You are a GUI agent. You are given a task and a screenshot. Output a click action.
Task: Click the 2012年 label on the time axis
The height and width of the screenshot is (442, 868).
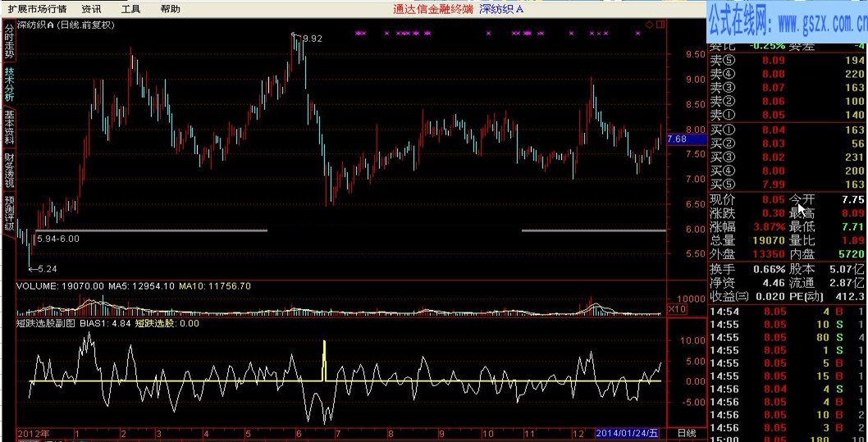pyautogui.click(x=33, y=433)
